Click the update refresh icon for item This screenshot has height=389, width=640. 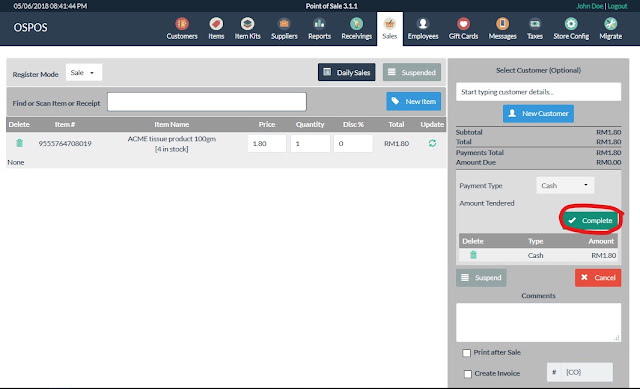pos(432,143)
